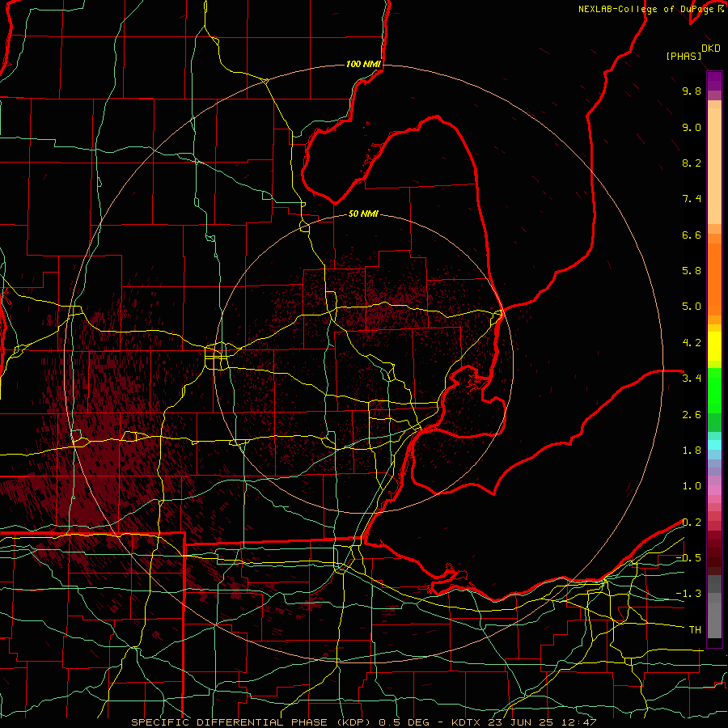Click the yellow segment of the color bar
This screenshot has height=728, width=728.
pos(714,346)
